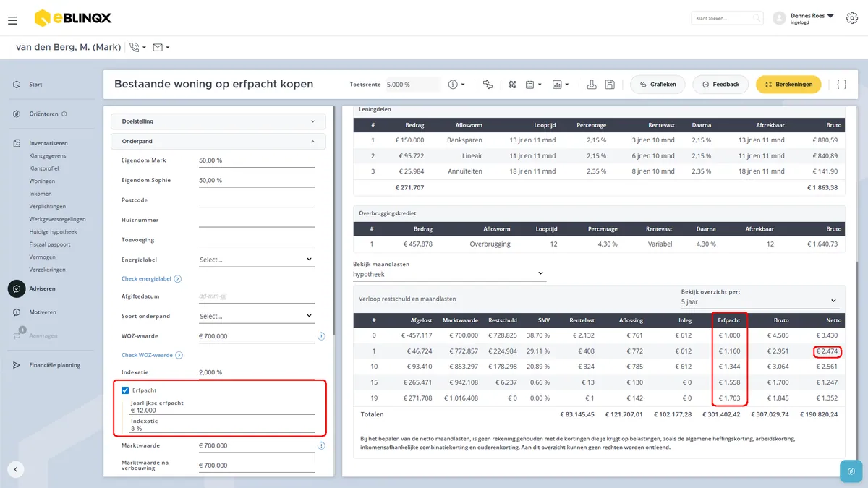This screenshot has width=868, height=488.
Task: Open the Soort onderpand dropdown
Action: [257, 316]
